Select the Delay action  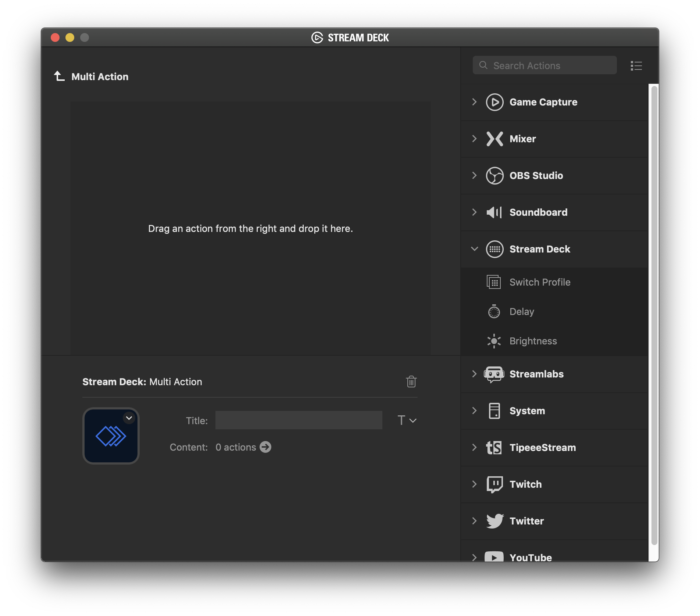554,312
